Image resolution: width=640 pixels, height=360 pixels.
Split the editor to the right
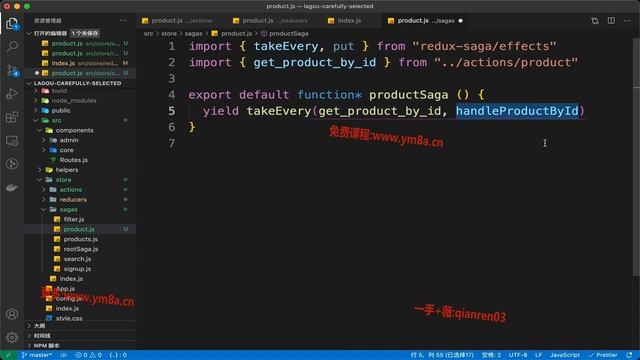[x=611, y=20]
